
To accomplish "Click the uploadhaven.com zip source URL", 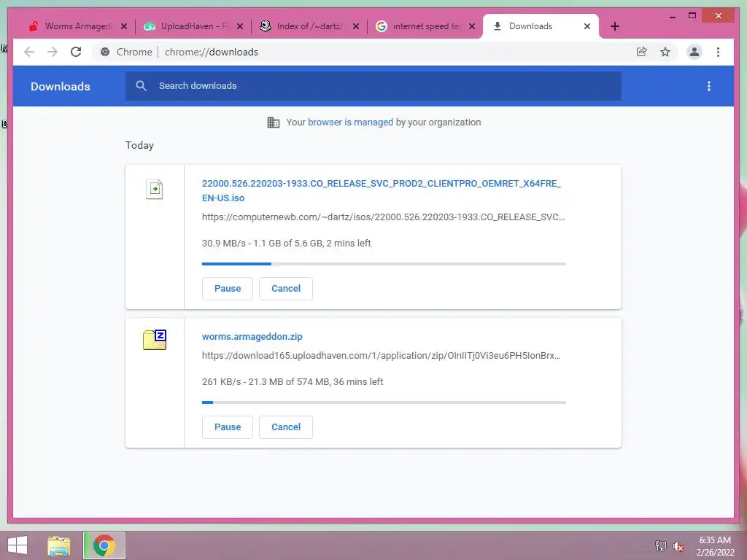I will (x=381, y=356).
